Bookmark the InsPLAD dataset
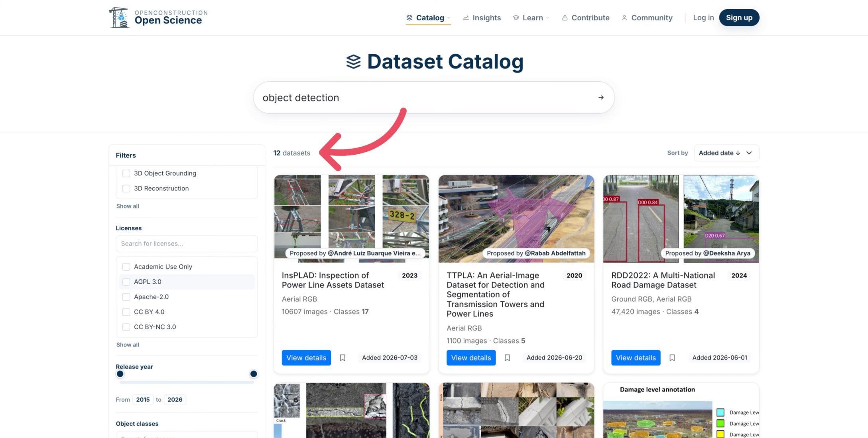 342,358
